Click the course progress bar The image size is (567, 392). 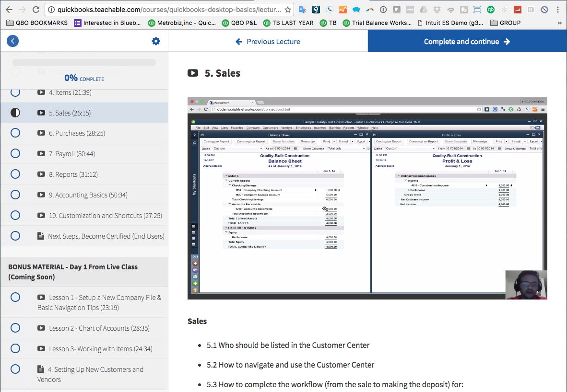coord(84,62)
